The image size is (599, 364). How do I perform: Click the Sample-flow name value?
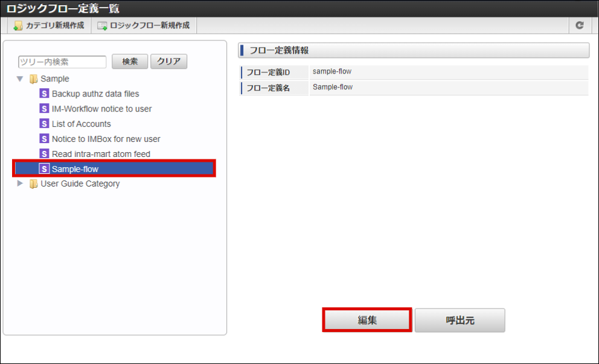332,87
